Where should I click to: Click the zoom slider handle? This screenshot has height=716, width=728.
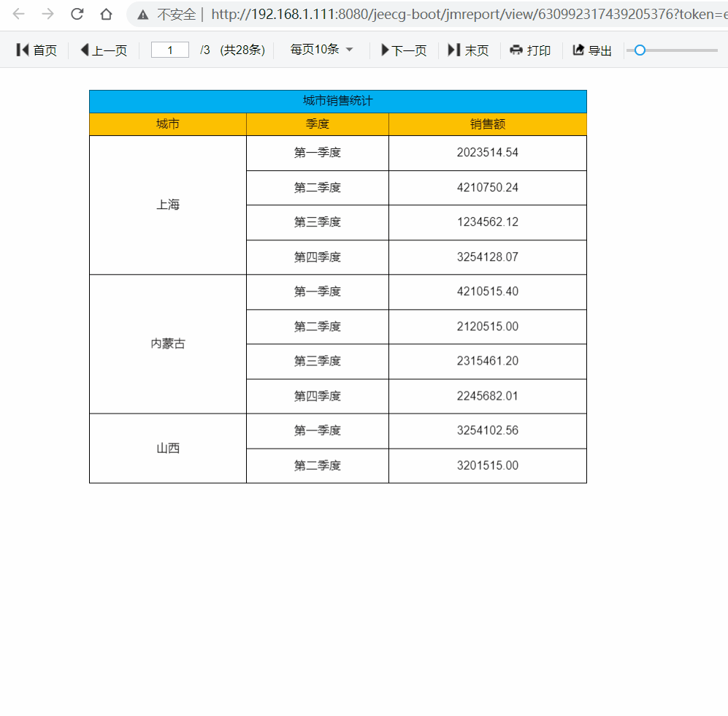click(x=640, y=50)
